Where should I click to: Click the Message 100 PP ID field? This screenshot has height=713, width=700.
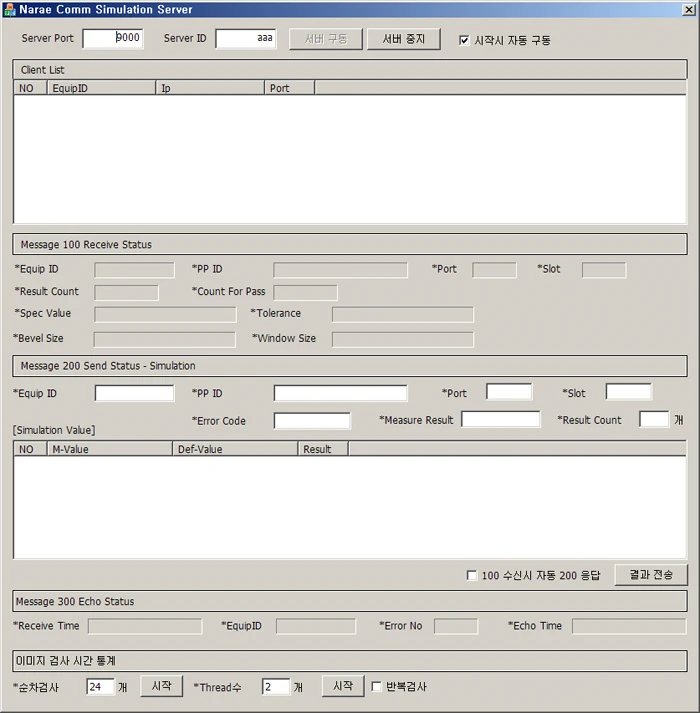[x=340, y=270]
